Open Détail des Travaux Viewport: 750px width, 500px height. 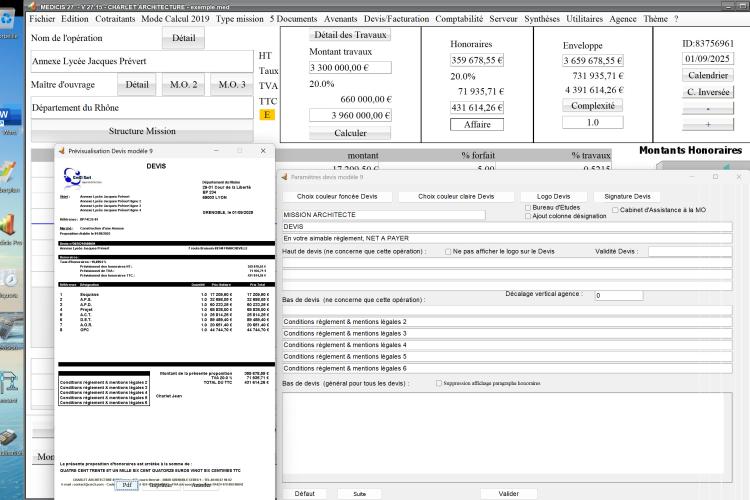coord(350,35)
